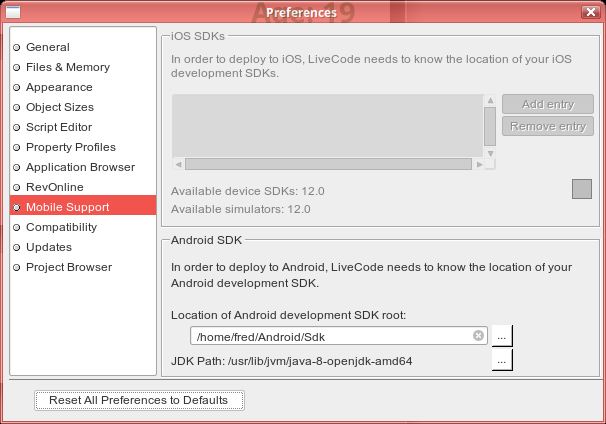Select the Updates radio bullet
The image size is (606, 424).
coord(16,247)
